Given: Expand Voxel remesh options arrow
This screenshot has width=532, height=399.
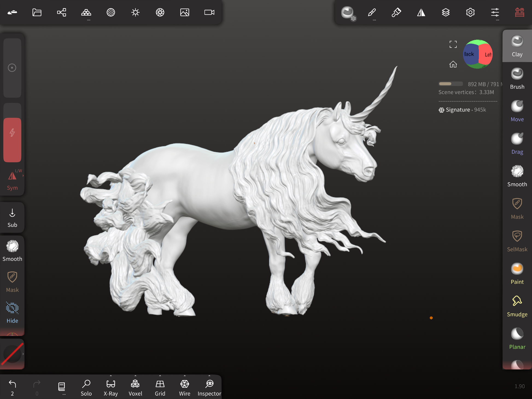Looking at the screenshot, I should coord(135,376).
